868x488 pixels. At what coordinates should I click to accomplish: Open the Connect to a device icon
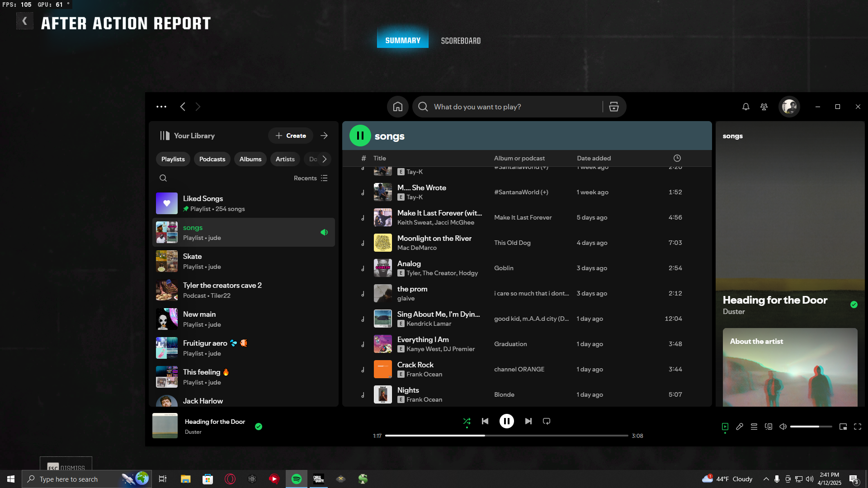(x=769, y=427)
